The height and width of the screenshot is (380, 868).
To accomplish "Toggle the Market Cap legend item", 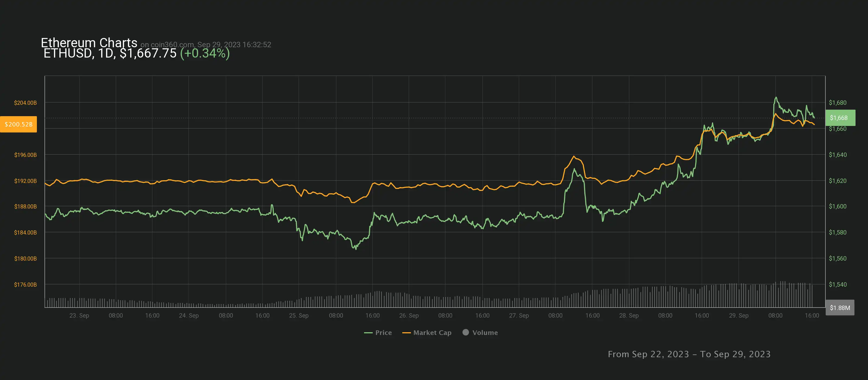I will point(432,332).
